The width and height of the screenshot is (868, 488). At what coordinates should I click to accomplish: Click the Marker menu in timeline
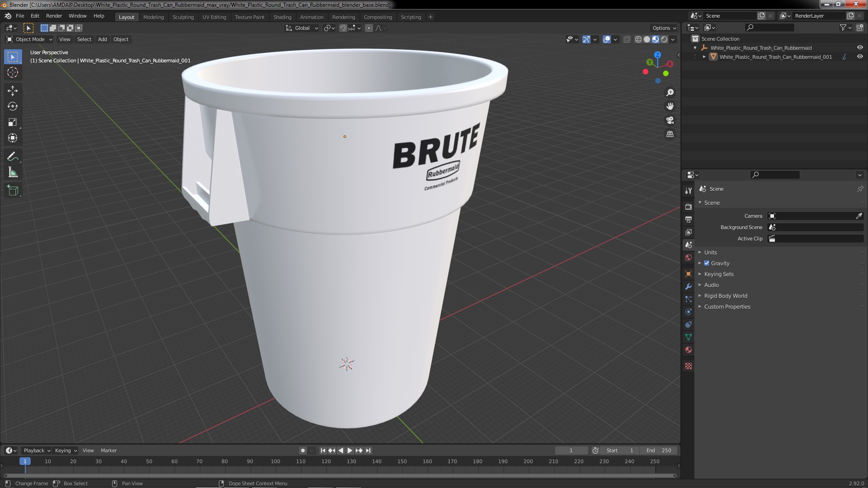(x=108, y=450)
